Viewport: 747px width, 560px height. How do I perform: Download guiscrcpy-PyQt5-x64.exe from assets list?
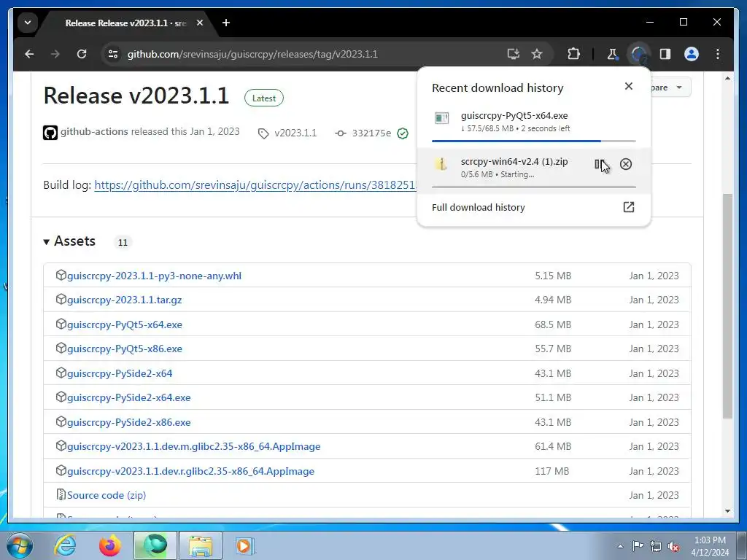124,324
